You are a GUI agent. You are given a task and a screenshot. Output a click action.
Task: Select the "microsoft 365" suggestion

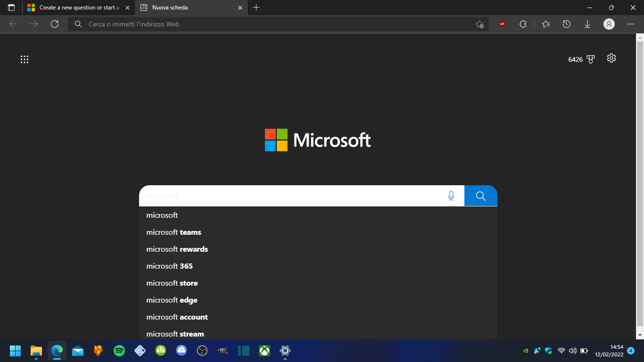tap(318, 266)
